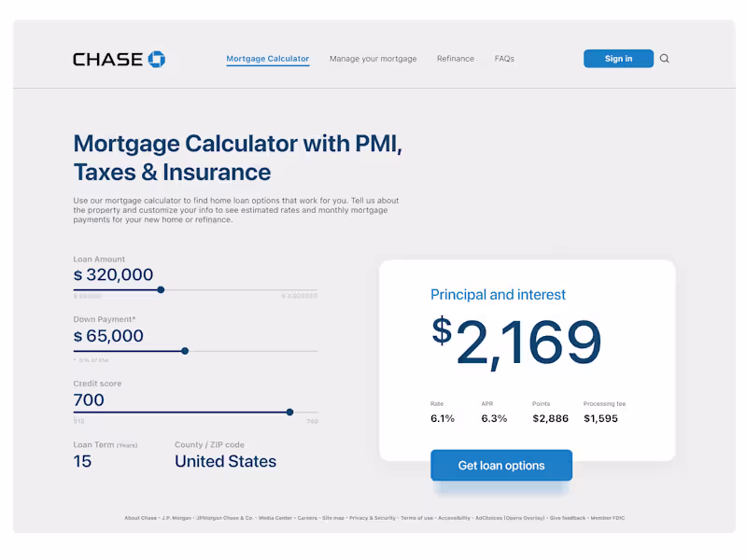Click the Loan Amount slider handle
The width and height of the screenshot is (747, 560).
point(161,290)
